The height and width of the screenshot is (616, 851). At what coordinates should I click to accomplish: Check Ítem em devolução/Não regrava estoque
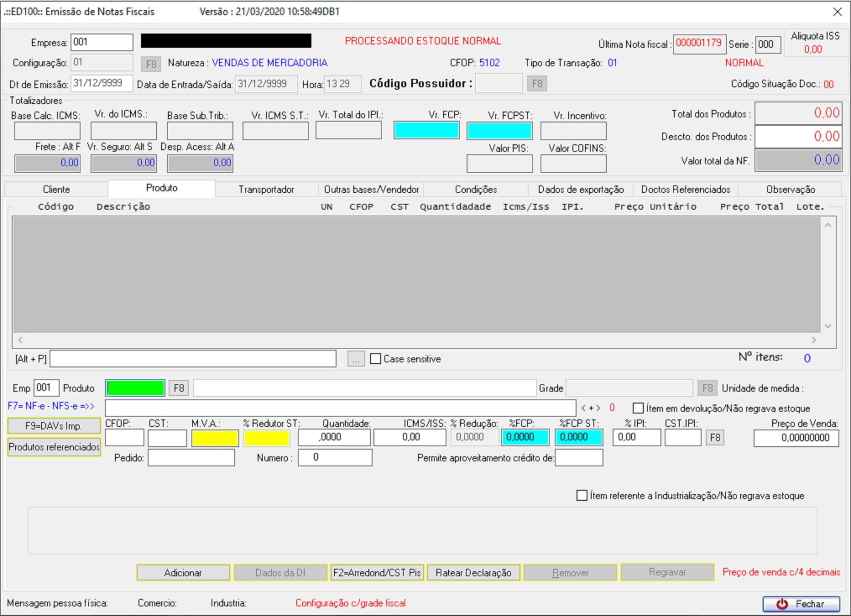pos(638,408)
